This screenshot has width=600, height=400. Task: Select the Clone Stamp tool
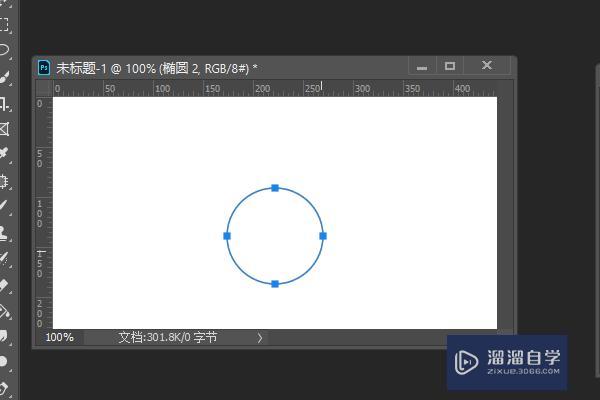point(4,232)
